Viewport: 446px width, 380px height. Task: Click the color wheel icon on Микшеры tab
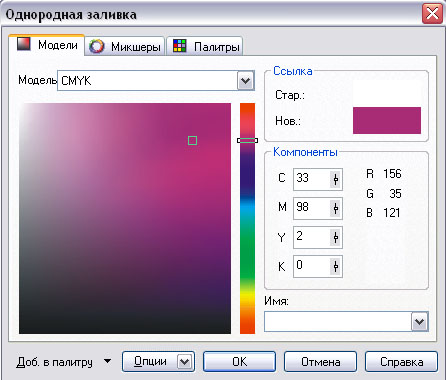pos(96,46)
